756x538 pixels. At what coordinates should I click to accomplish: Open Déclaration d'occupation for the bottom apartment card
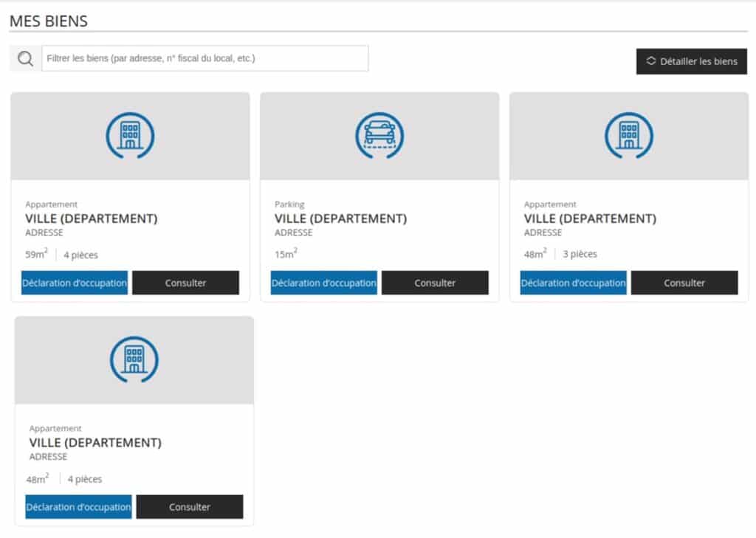pyautogui.click(x=78, y=507)
